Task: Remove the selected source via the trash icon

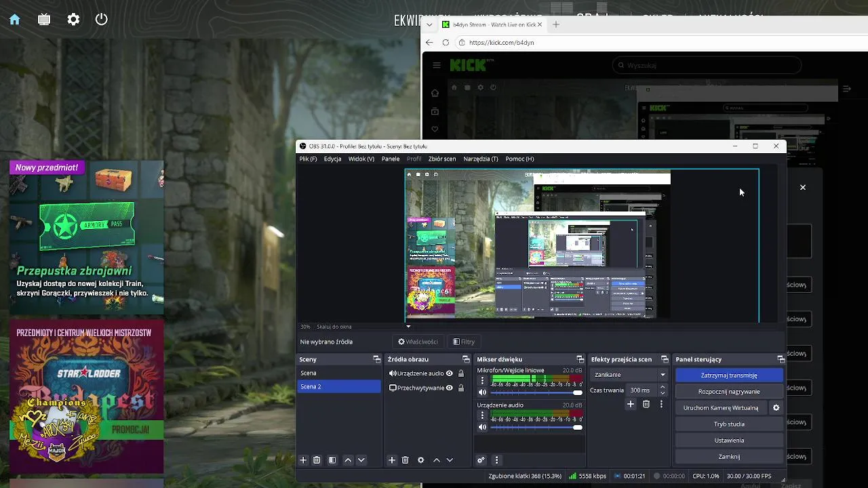Action: [406, 460]
